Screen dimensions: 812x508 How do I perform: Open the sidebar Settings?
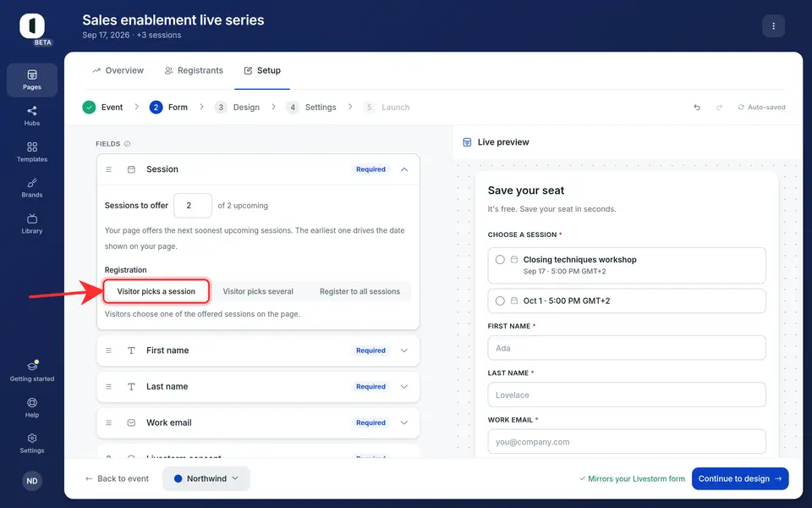tap(32, 443)
